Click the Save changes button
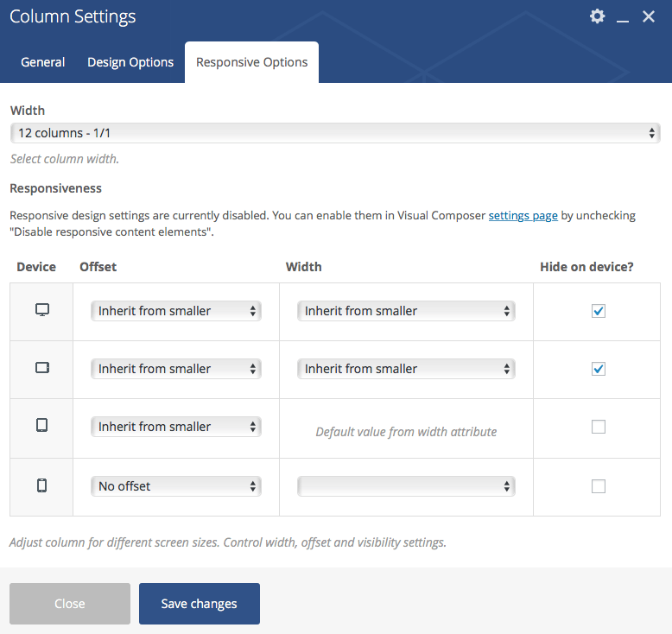Screen dimensions: 672x634 click(x=200, y=604)
